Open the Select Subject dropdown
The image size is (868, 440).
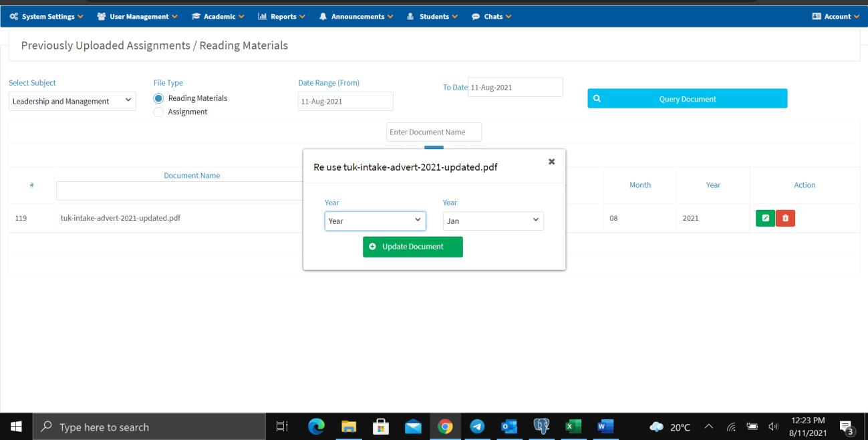tap(72, 102)
